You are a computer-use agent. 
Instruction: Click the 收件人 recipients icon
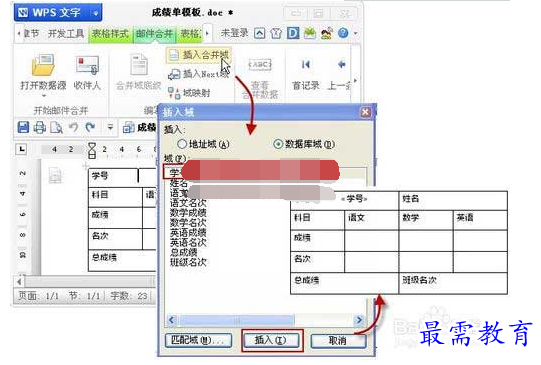click(87, 66)
